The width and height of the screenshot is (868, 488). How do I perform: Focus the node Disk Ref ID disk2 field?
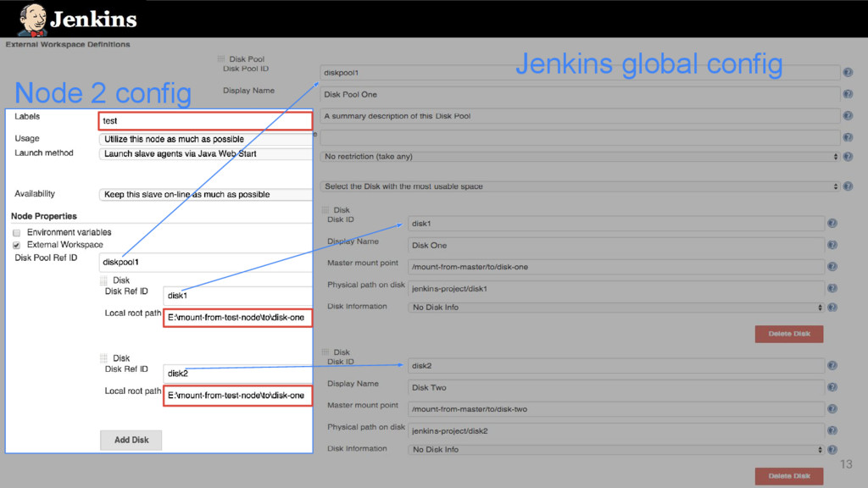pyautogui.click(x=237, y=374)
